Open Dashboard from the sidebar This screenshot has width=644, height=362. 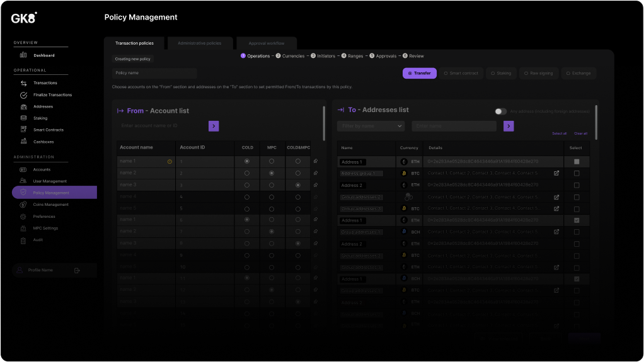click(43, 55)
